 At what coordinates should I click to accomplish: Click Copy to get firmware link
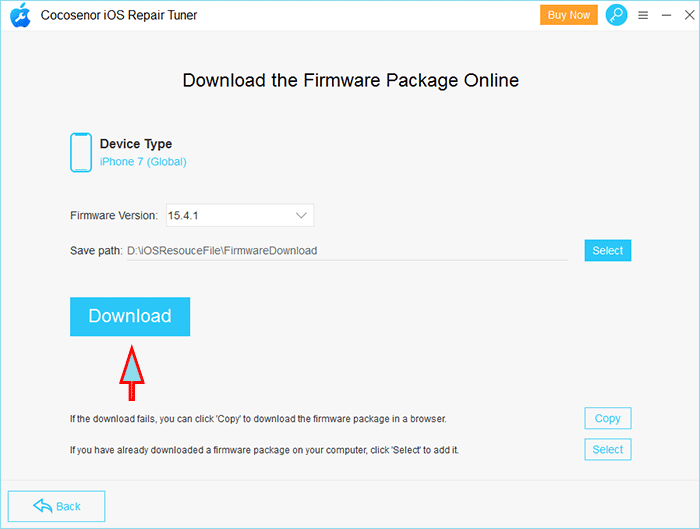(x=608, y=418)
